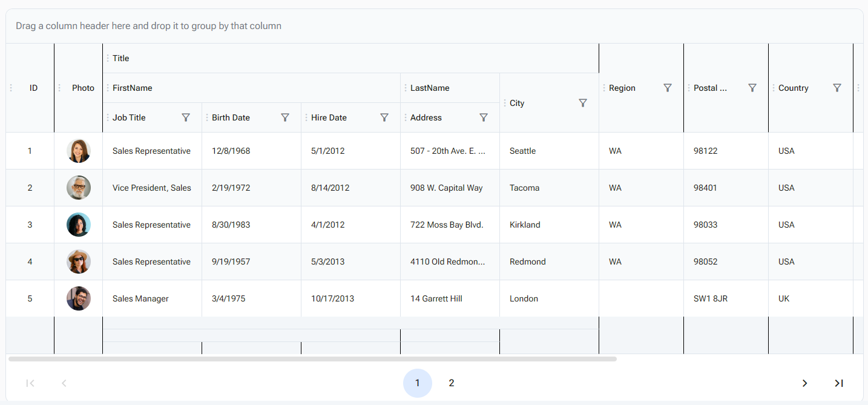Open the Address column filter

(x=484, y=117)
